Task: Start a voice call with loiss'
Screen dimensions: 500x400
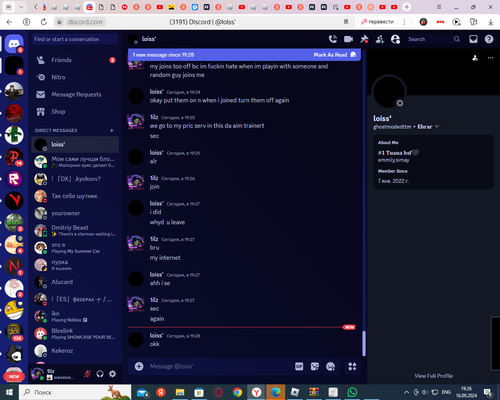Action: click(x=333, y=39)
